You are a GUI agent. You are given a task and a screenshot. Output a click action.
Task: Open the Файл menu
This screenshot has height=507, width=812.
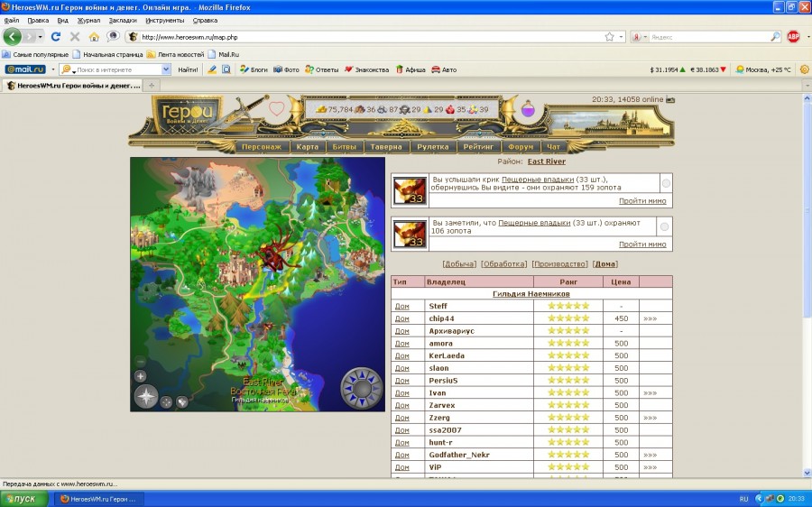coord(12,20)
